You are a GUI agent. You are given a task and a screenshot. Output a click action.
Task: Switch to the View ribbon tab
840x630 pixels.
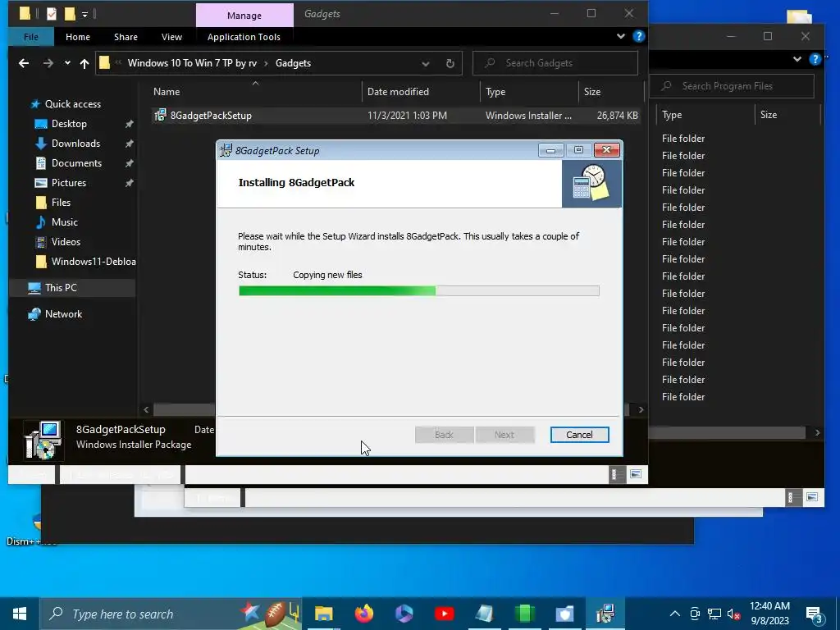(x=172, y=37)
